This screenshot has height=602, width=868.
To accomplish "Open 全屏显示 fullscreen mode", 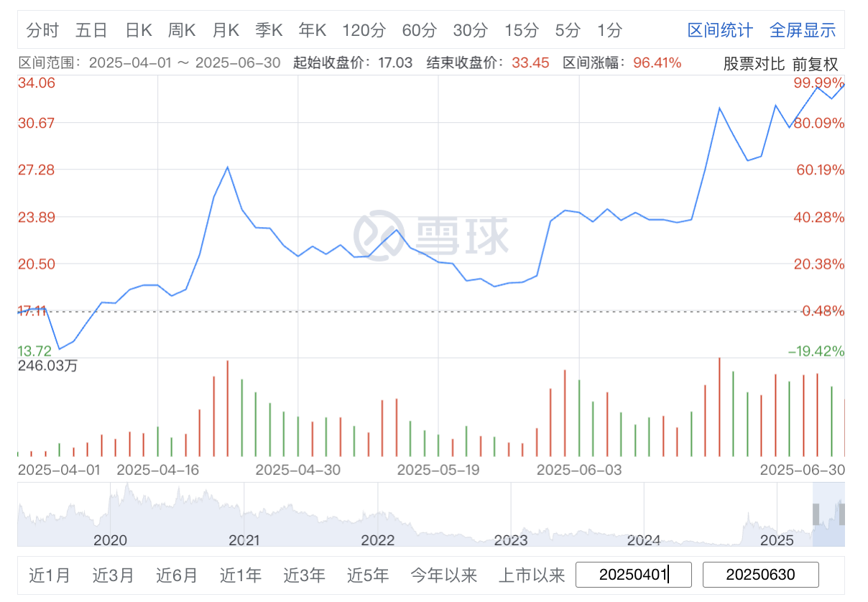I will tap(803, 30).
